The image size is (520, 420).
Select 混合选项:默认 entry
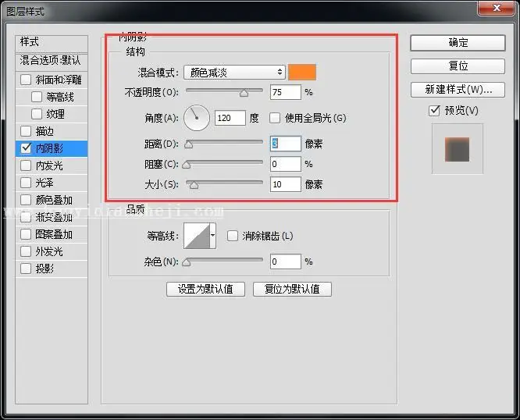click(x=52, y=61)
